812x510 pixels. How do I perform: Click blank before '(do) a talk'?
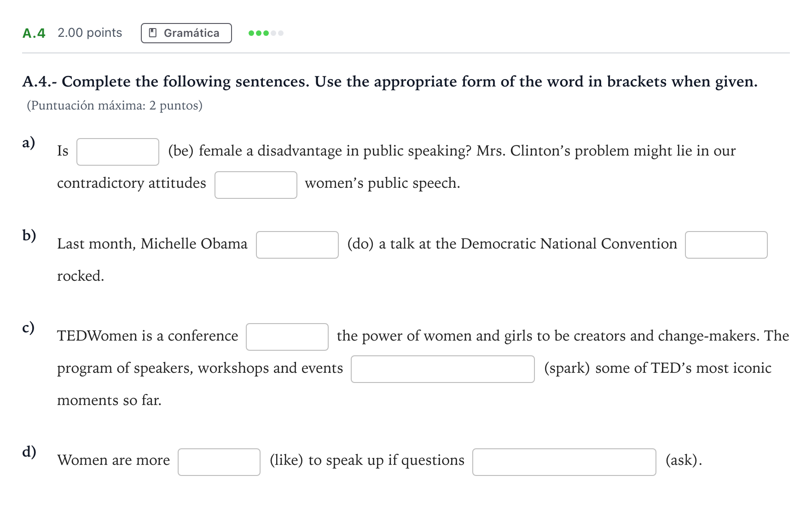coord(297,245)
